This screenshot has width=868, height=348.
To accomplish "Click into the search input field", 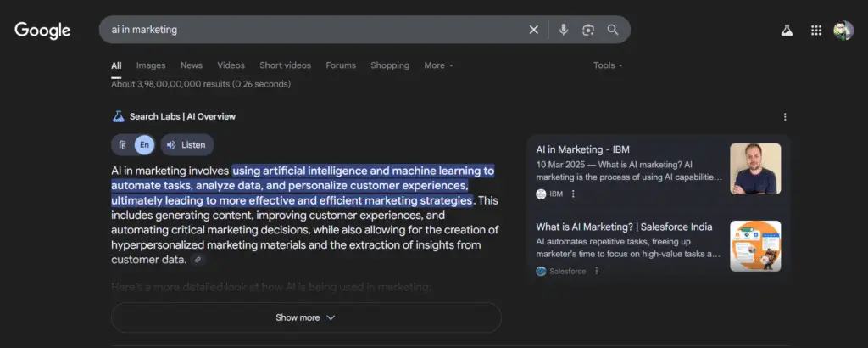I will (x=315, y=30).
